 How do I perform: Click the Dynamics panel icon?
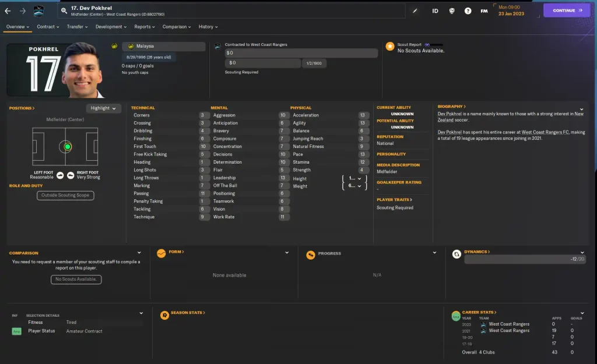pos(456,254)
